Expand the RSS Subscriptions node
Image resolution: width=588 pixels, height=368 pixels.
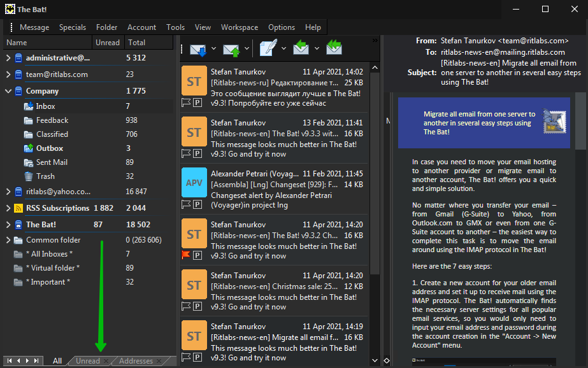[8, 208]
